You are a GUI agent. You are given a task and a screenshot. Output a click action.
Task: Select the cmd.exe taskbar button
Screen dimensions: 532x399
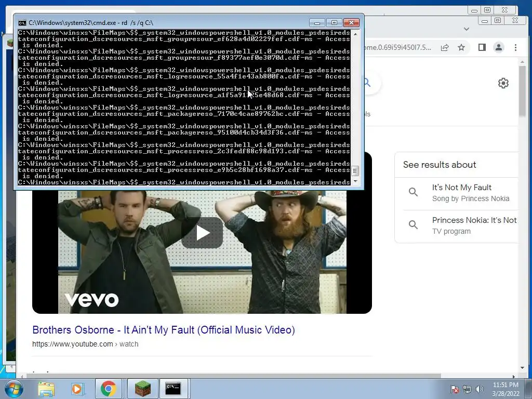(x=173, y=389)
